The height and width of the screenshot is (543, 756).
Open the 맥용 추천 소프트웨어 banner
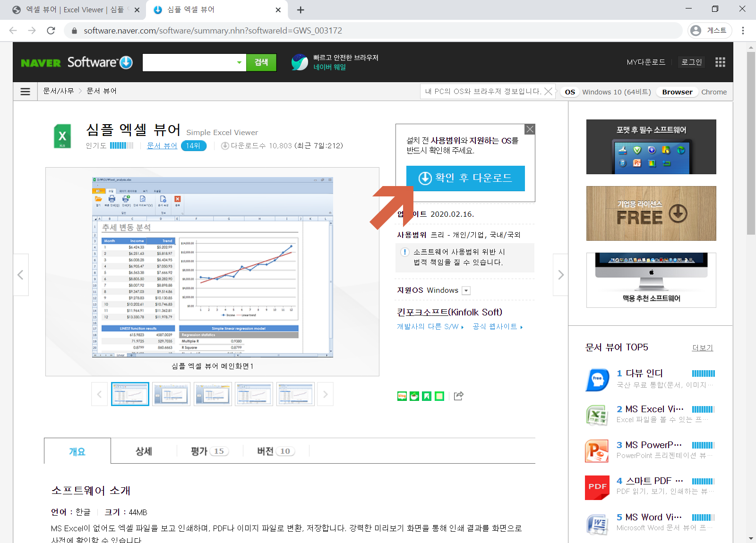(x=651, y=280)
